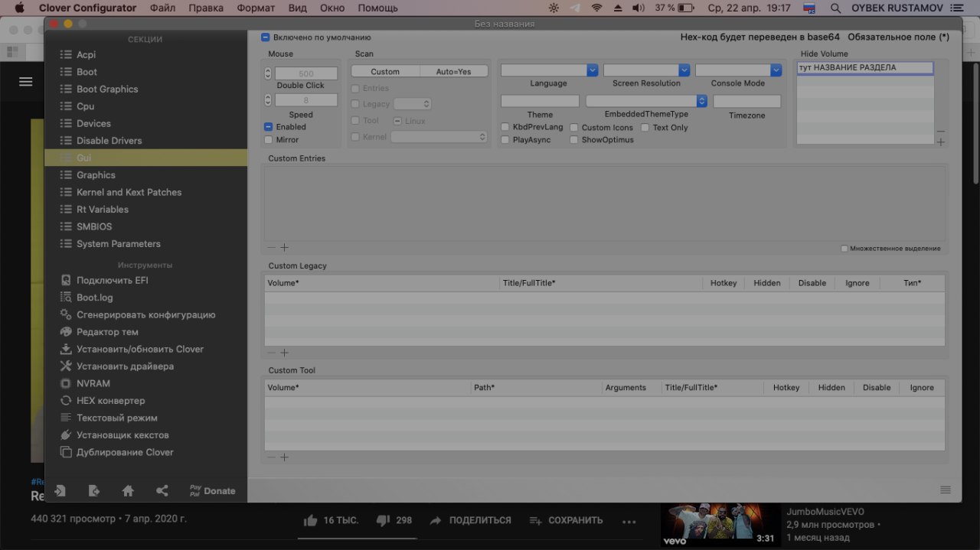Click the Spotlight search icon in menu bar
The height and width of the screenshot is (550, 980).
[x=835, y=8]
